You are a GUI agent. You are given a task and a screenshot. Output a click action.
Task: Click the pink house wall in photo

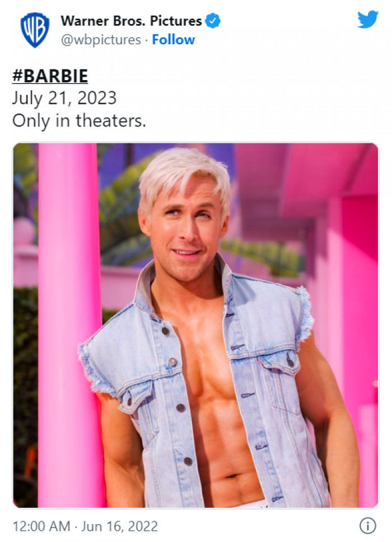pyautogui.click(x=356, y=311)
